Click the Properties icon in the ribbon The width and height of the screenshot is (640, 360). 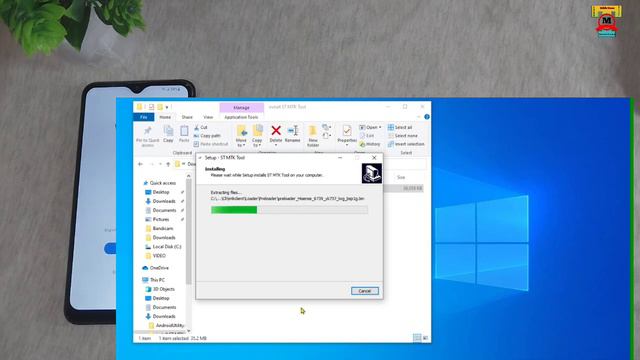347,131
